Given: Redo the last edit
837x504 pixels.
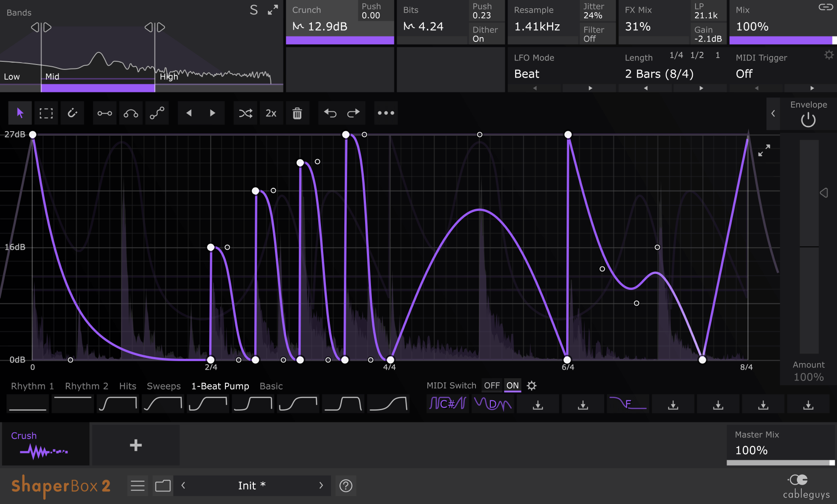Looking at the screenshot, I should 353,113.
